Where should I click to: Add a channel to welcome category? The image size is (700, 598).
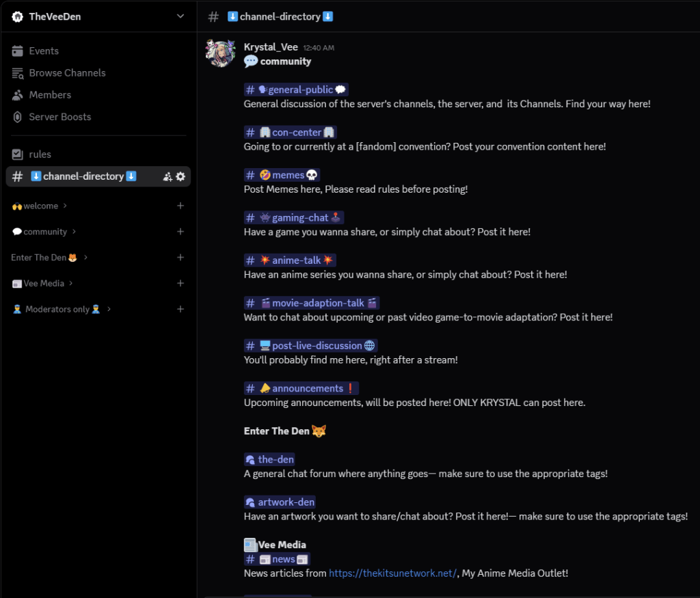point(180,206)
